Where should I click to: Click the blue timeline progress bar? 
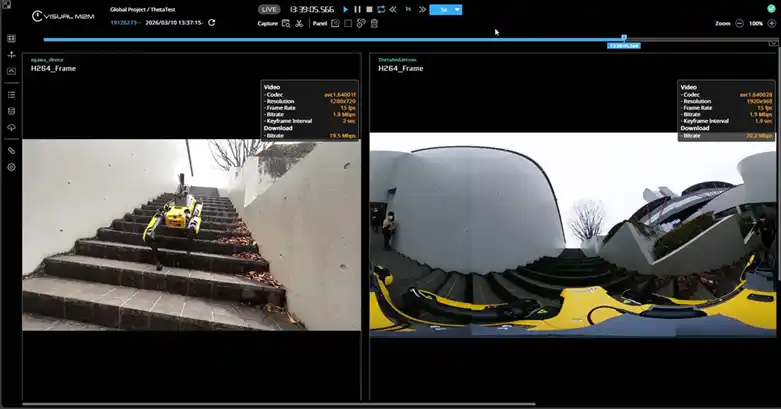333,39
